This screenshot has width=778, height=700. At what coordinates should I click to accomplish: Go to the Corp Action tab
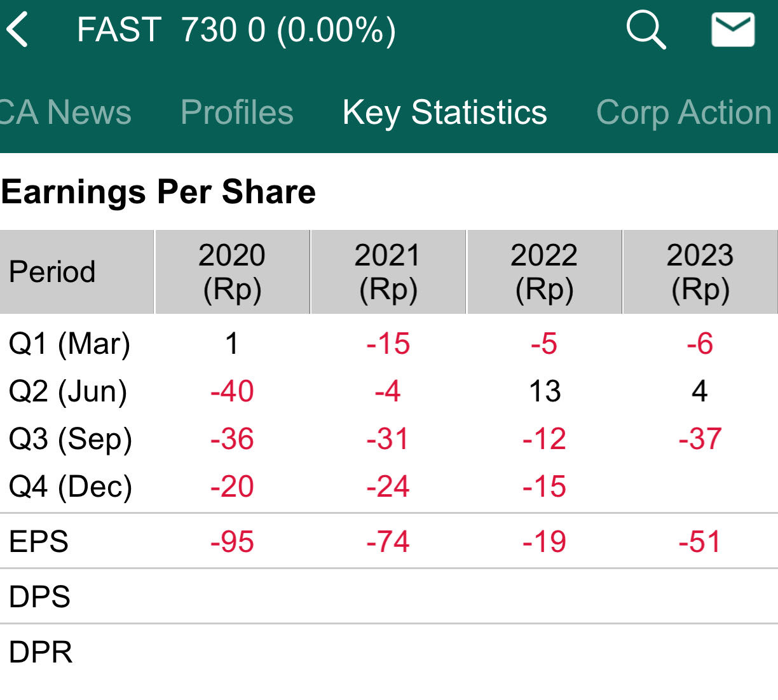pos(684,112)
